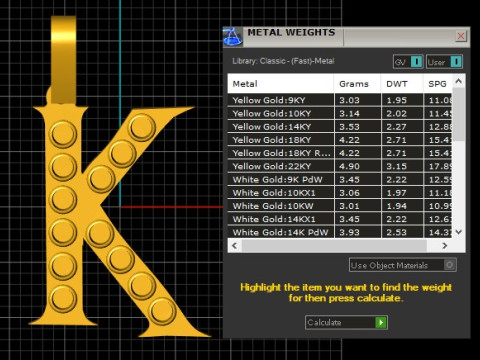The width and height of the screenshot is (480, 360).
Task: Select the Yellow Gold:14KY row
Action: [x=340, y=127]
